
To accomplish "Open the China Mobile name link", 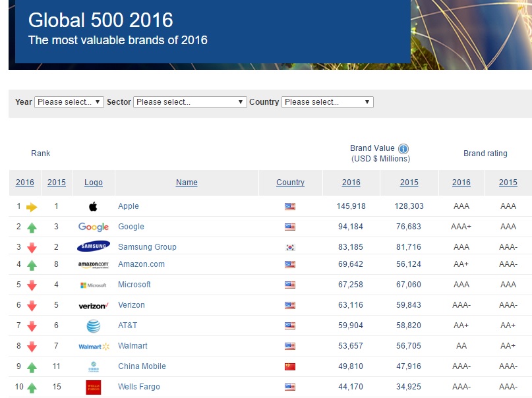I will (x=142, y=366).
